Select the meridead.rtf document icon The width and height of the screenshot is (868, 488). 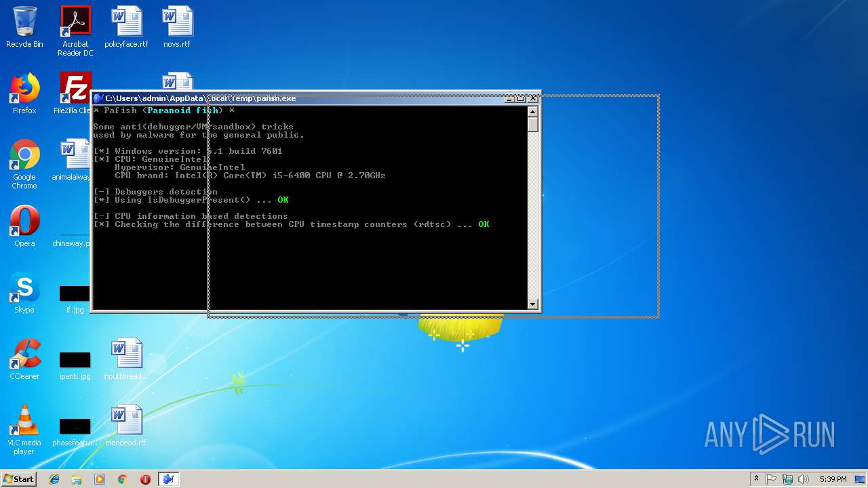[x=126, y=426]
